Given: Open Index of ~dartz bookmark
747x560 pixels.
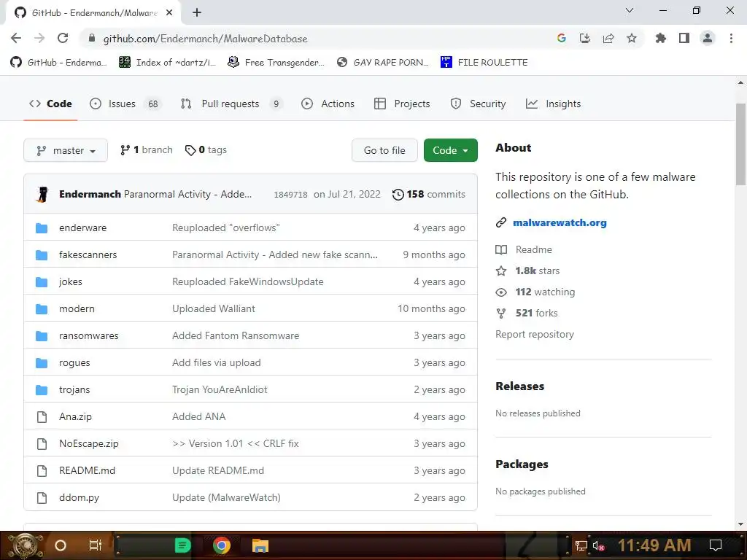Looking at the screenshot, I should pos(167,63).
